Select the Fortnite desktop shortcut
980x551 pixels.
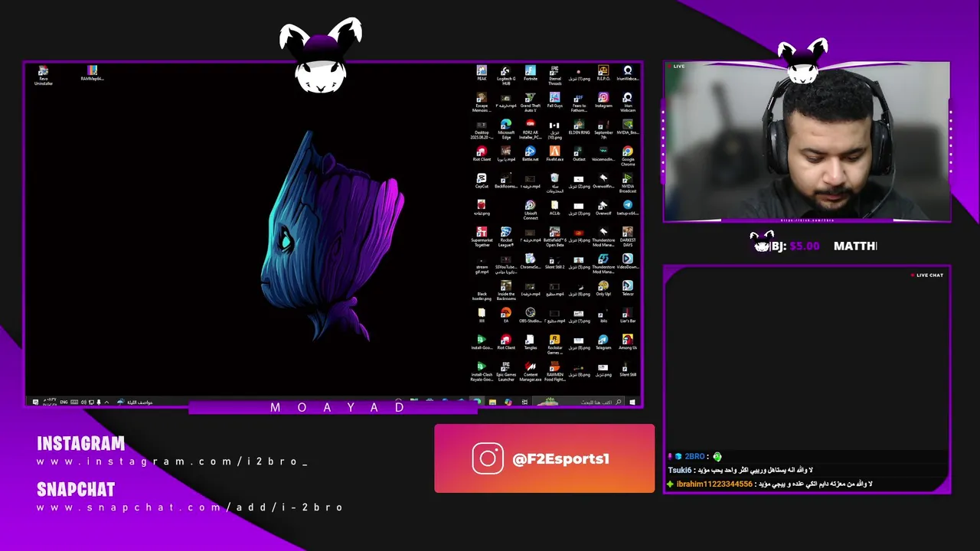531,73
